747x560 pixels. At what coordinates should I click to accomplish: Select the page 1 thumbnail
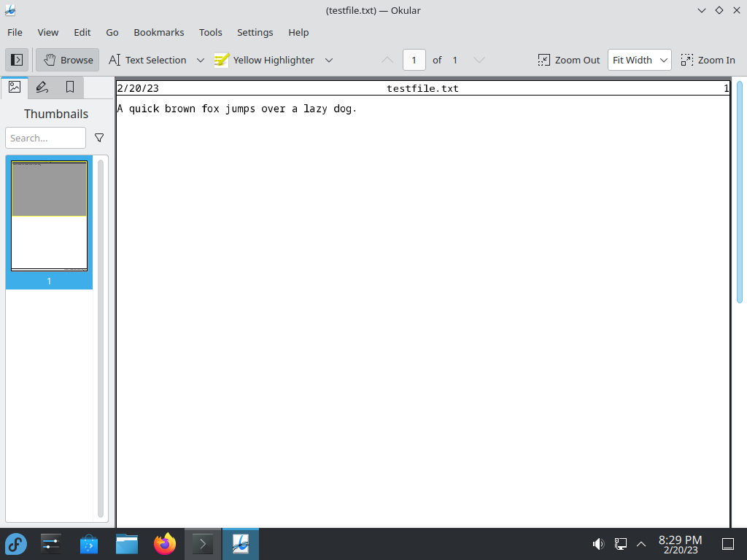[49, 222]
